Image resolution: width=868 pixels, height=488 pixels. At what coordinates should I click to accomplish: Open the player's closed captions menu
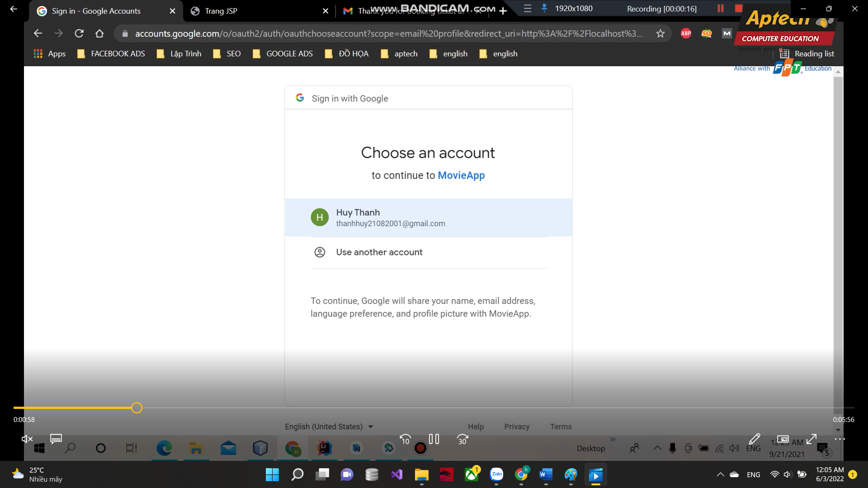point(56,439)
